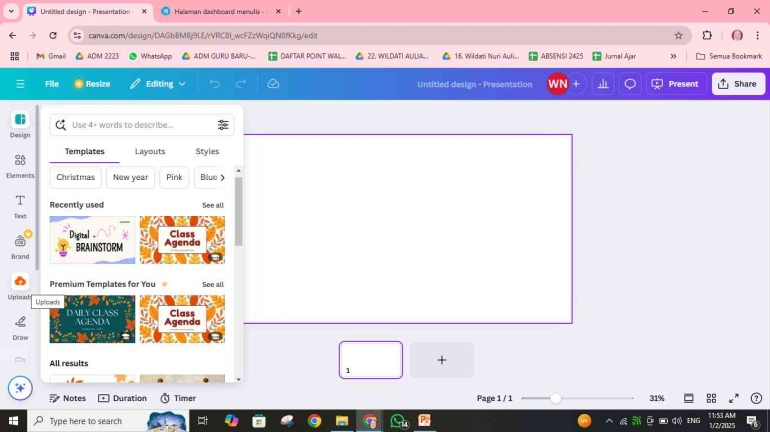The image size is (770, 432).
Task: Open the analytics bar chart icon
Action: 603,84
